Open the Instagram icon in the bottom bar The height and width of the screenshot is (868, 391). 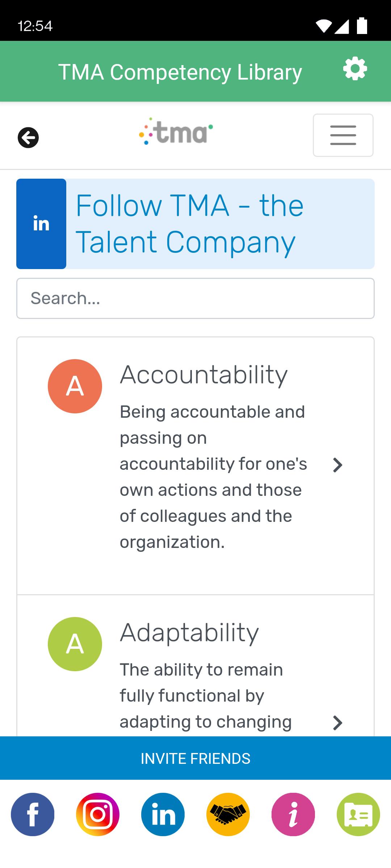click(98, 814)
